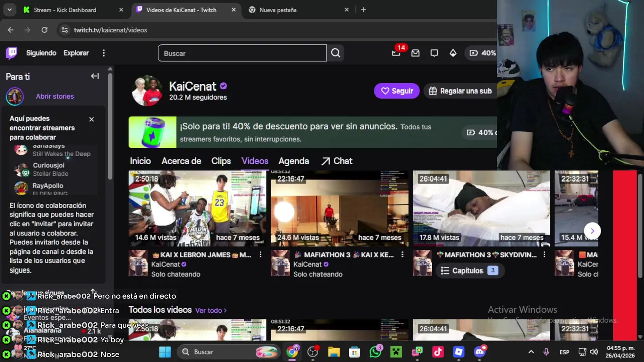The image size is (644, 362).
Task: Open the Chat popout link
Action: (x=337, y=161)
